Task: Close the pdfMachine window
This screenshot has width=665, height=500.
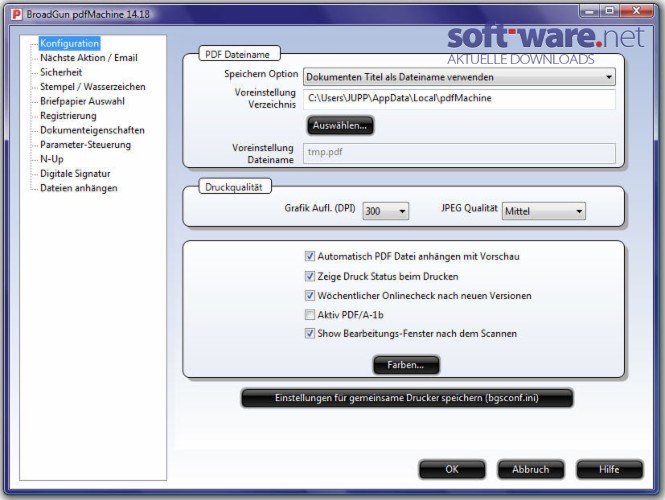Action: (x=637, y=11)
